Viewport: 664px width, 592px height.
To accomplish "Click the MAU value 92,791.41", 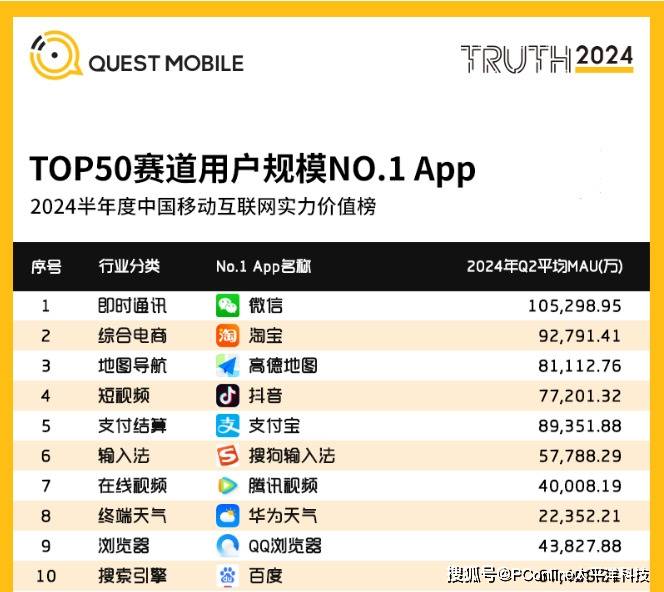I will (580, 336).
